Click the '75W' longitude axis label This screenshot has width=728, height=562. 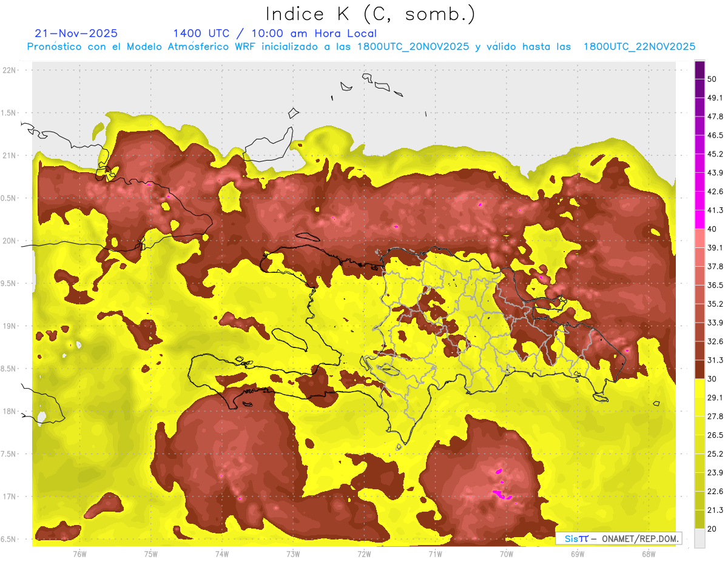pos(151,554)
